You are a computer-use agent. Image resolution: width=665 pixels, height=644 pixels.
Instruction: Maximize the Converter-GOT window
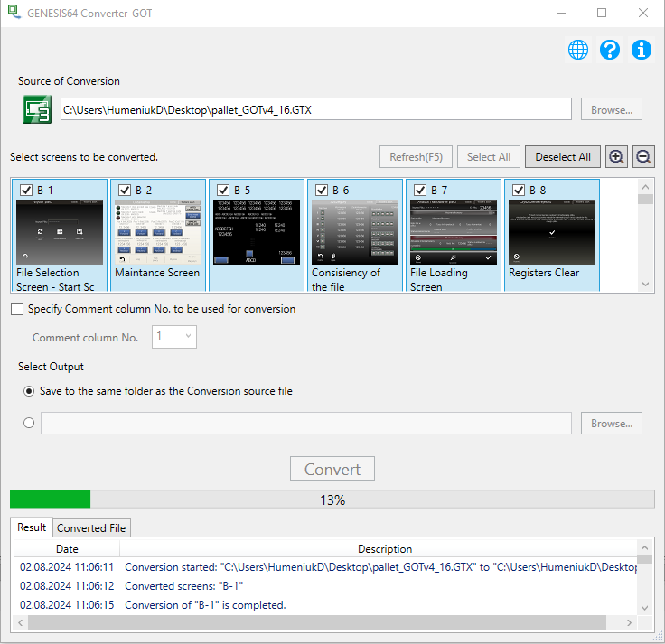602,13
